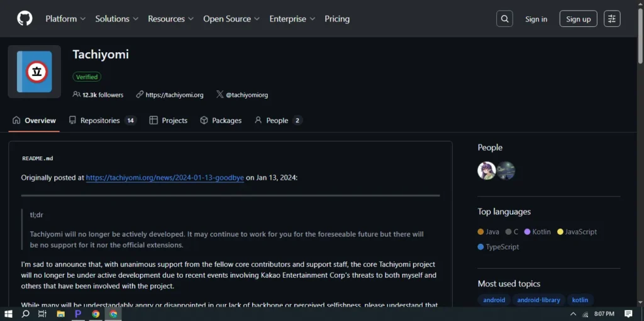The image size is (644, 321).
Task: Click the README.md file label
Action: pos(37,158)
